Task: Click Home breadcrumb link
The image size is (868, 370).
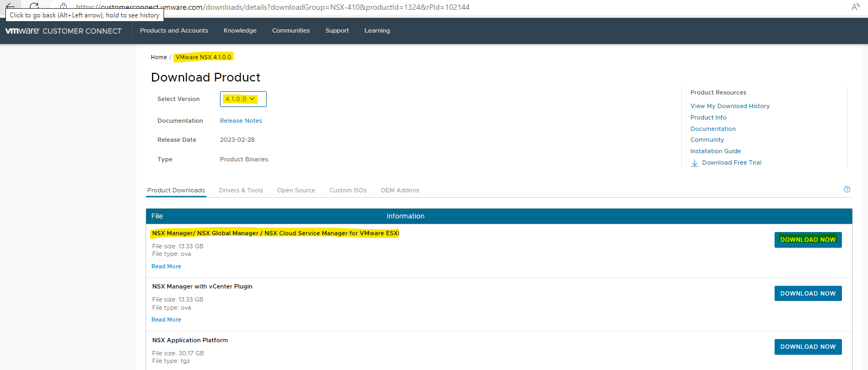Action: (159, 57)
